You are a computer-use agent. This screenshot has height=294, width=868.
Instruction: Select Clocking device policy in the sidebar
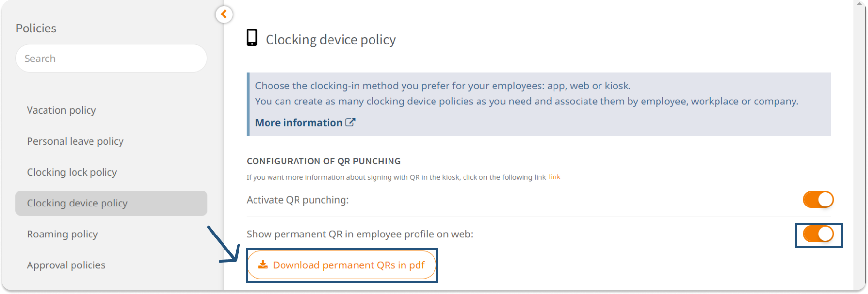[77, 203]
